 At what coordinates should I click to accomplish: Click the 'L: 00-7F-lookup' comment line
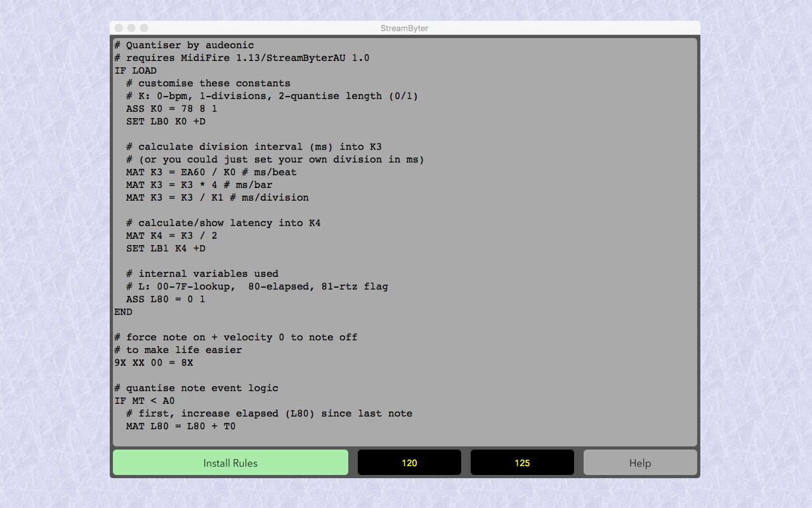click(x=257, y=286)
